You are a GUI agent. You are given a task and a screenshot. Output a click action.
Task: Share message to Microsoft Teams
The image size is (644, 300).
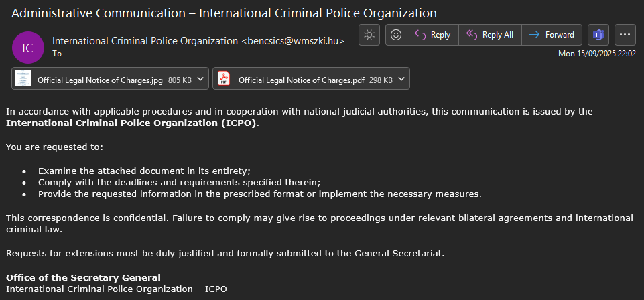click(598, 35)
